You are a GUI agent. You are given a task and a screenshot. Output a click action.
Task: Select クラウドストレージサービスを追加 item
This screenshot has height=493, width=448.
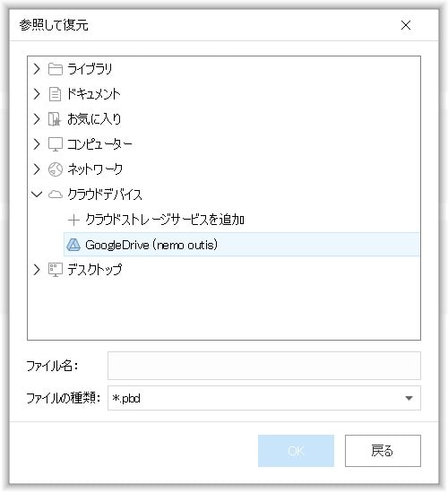165,220
